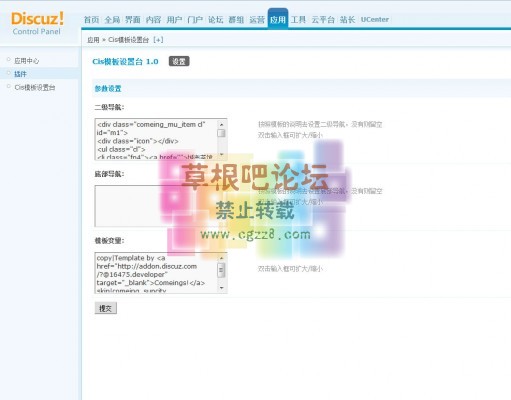Click the 提交 submit button

(106, 308)
